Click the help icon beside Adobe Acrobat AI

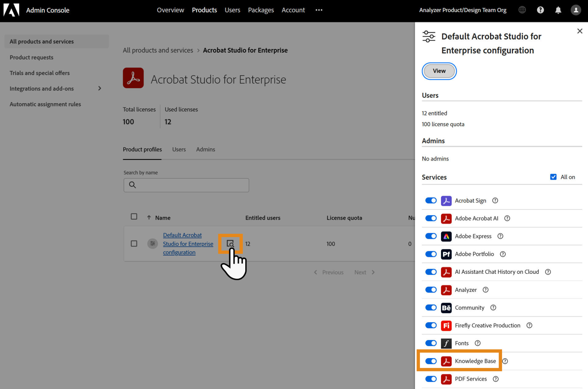pos(507,218)
